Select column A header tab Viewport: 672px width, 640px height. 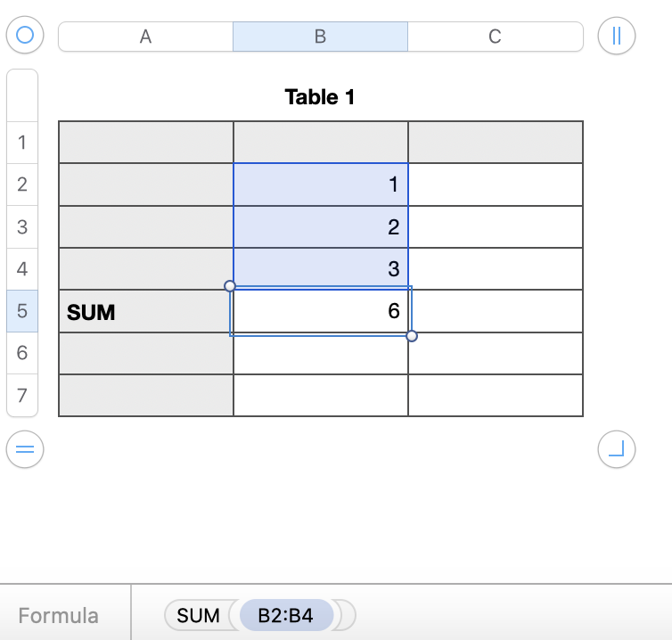click(x=145, y=37)
